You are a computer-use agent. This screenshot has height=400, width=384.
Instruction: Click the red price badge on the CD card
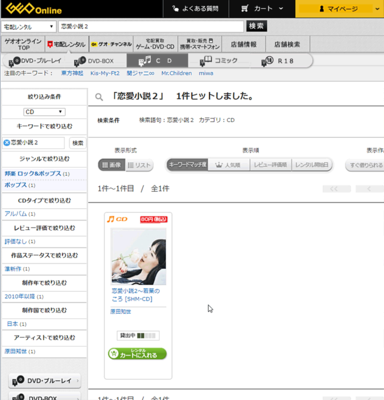154,219
